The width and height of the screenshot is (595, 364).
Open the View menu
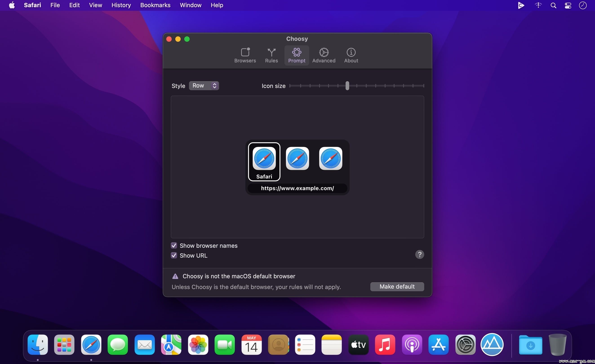[95, 5]
